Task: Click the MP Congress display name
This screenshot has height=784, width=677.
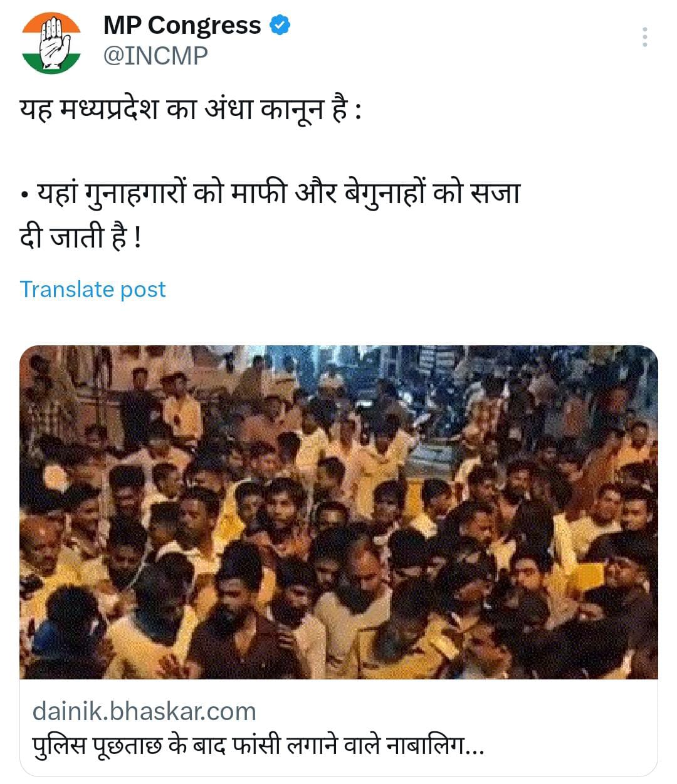Action: pyautogui.click(x=182, y=26)
